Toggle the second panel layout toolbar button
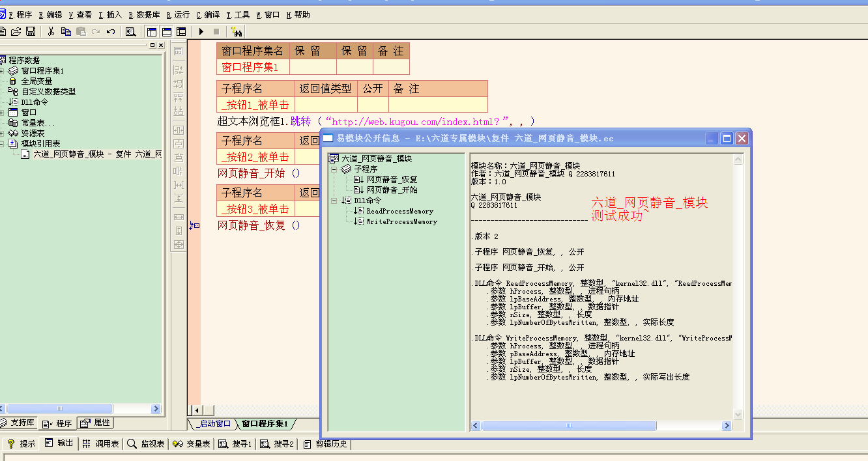868x461 pixels. pyautogui.click(x=167, y=31)
